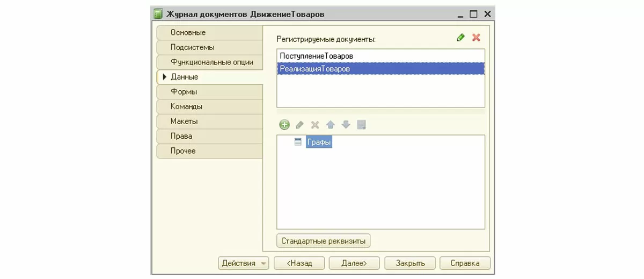This screenshot has width=644, height=279.
Task: Click the gray delete X icon above Графы
Action: click(315, 125)
